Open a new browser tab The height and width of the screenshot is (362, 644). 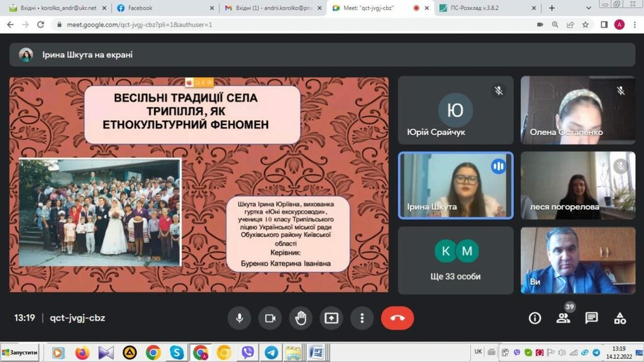tap(552, 8)
